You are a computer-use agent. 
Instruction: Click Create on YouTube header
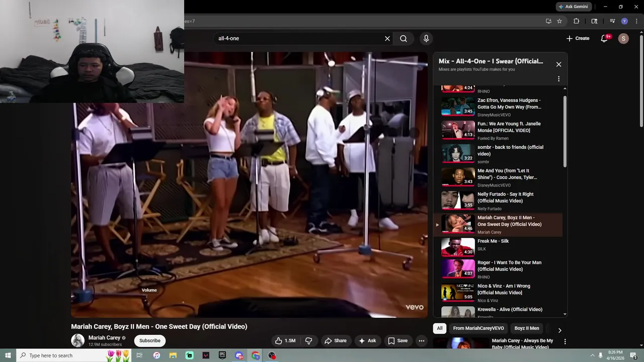(x=578, y=38)
